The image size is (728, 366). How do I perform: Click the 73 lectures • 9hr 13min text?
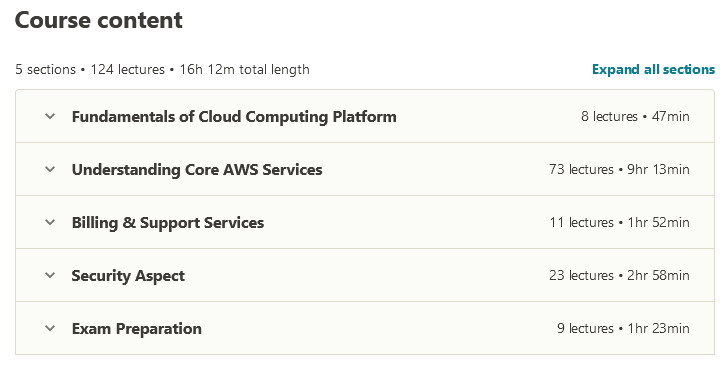point(619,169)
